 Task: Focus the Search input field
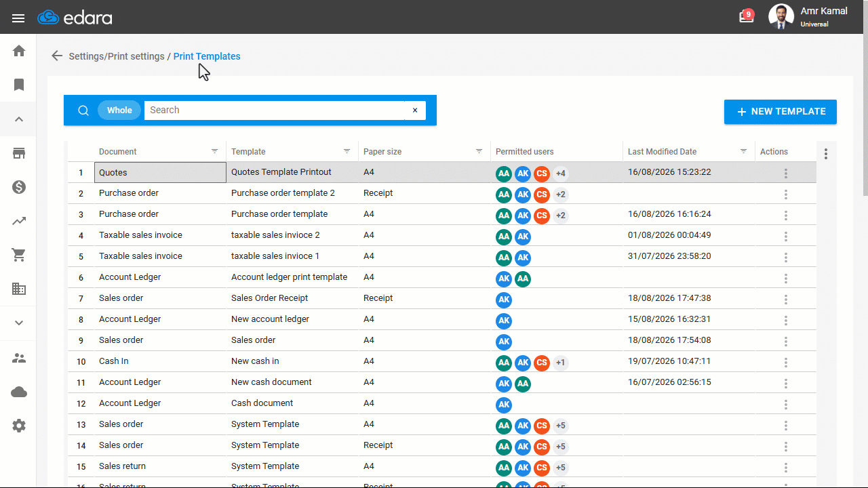click(274, 110)
